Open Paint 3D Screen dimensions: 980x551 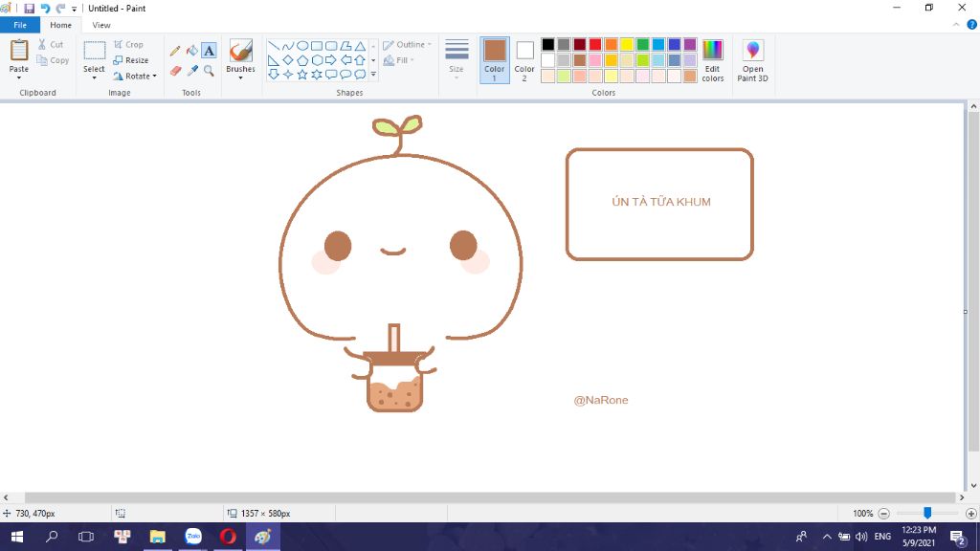(752, 60)
